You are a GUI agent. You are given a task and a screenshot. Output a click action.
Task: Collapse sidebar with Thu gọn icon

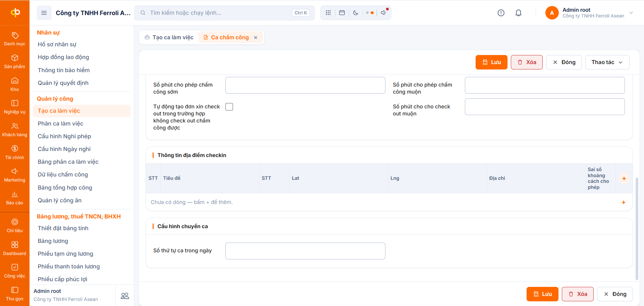click(14, 294)
